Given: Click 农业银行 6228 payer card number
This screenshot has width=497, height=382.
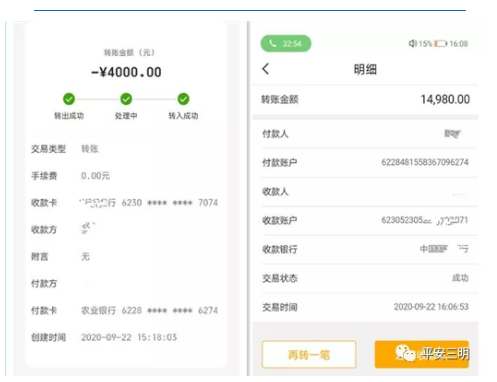Looking at the screenshot, I should click(x=150, y=310).
